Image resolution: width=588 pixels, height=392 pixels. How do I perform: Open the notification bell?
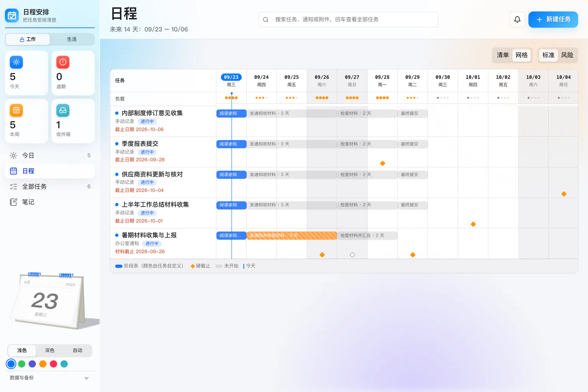point(517,20)
